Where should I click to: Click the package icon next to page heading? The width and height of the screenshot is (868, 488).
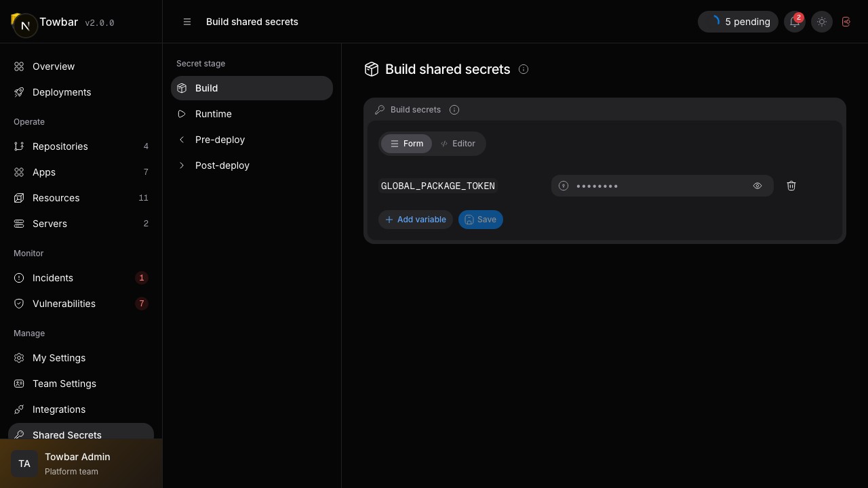371,69
